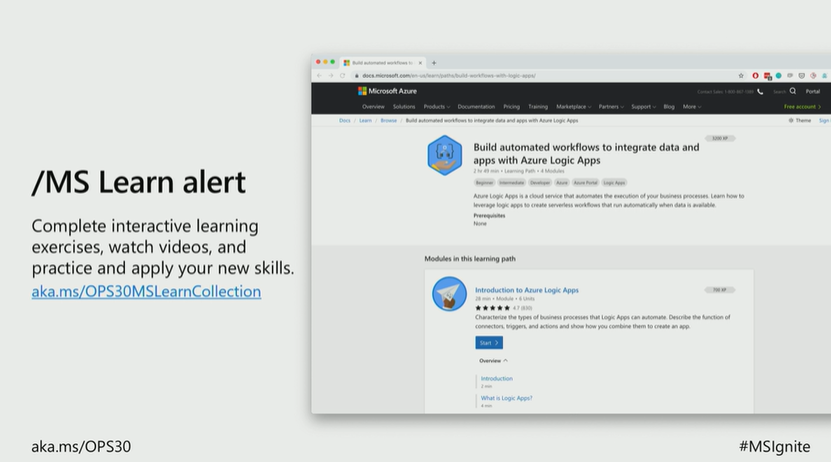Click the Theme gear icon
This screenshot has width=831, height=462.
[x=791, y=120]
